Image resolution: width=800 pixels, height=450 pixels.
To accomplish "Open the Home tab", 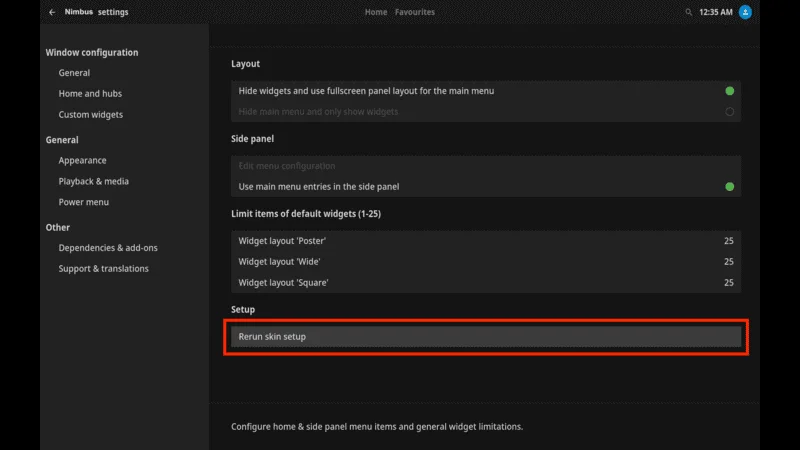I will coord(376,12).
